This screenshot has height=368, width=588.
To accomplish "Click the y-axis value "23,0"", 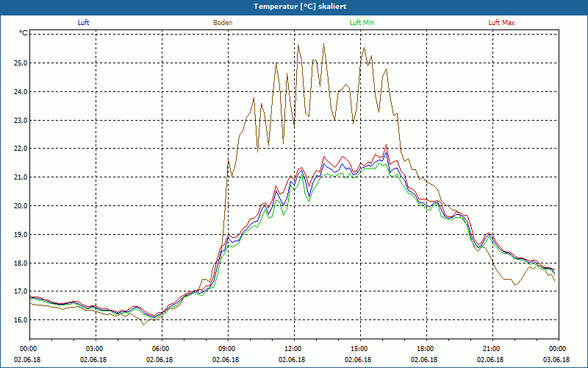I will (x=21, y=120).
